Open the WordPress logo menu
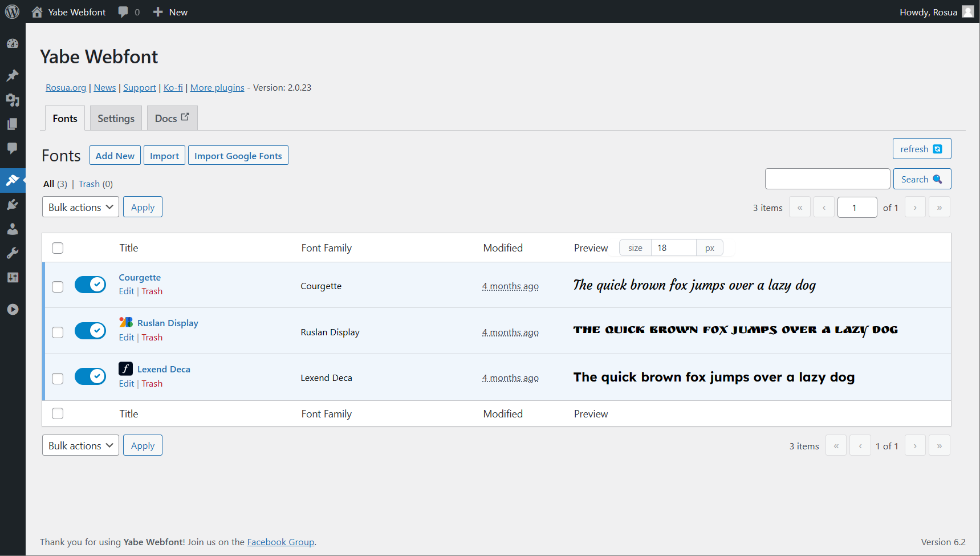 click(x=12, y=12)
